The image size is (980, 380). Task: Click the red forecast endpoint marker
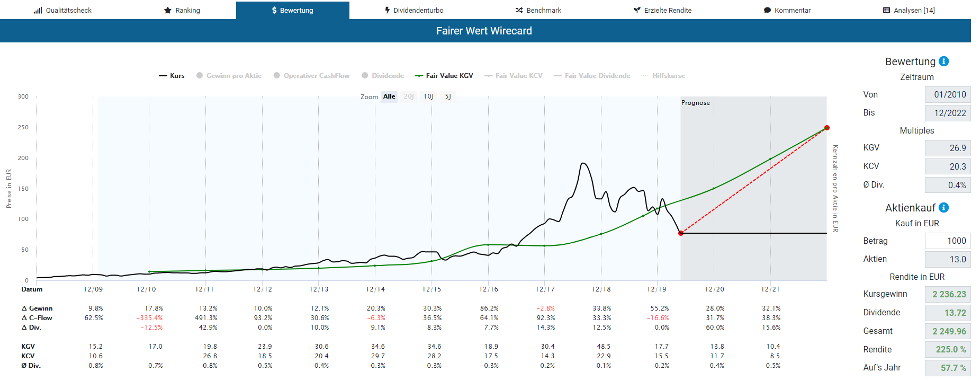tap(826, 128)
